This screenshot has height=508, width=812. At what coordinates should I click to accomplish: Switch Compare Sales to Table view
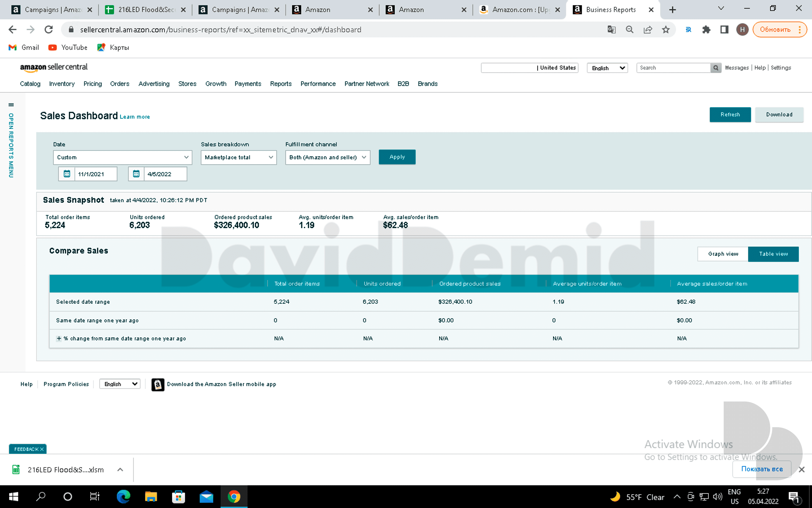coord(773,254)
